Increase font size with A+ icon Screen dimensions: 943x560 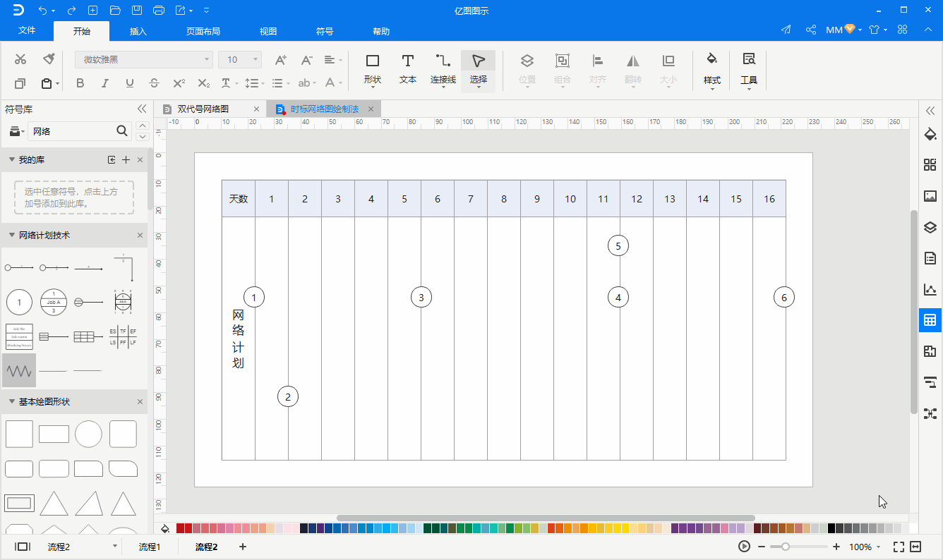[x=281, y=60]
